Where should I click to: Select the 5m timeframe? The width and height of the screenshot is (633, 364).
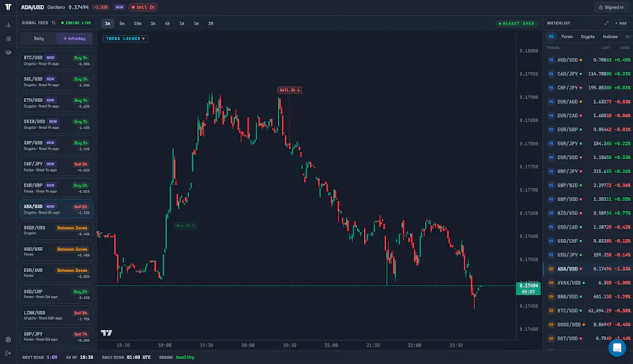(122, 24)
